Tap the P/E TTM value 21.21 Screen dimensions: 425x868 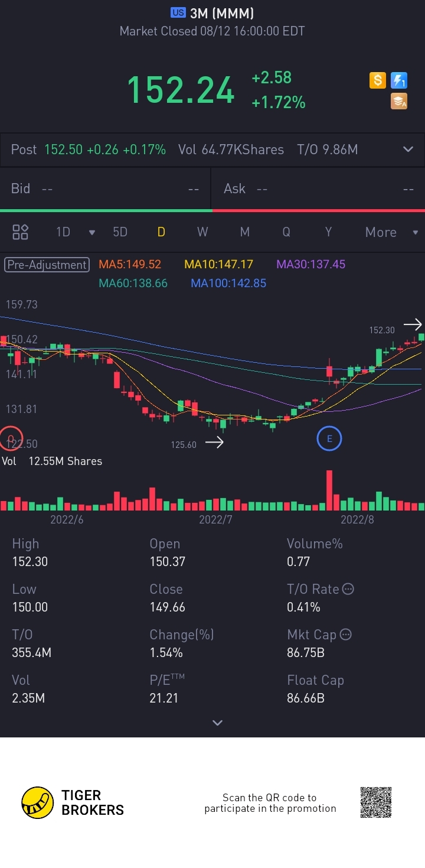tap(164, 698)
